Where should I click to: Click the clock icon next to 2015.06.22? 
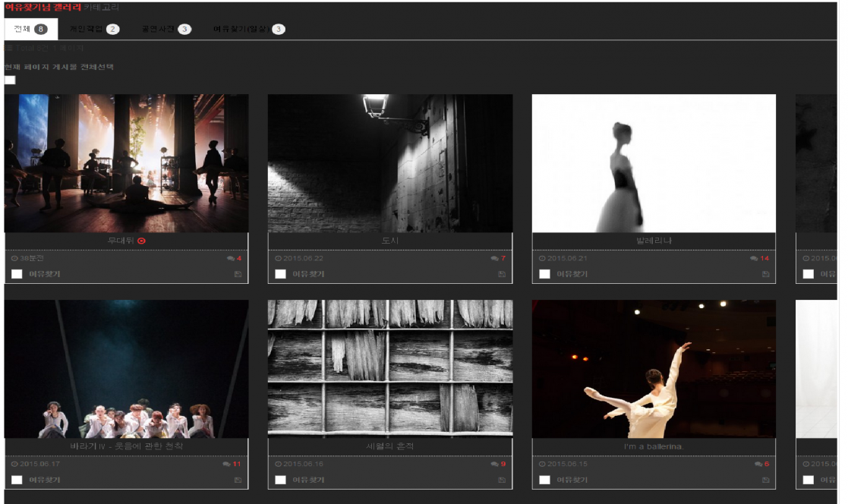point(278,259)
